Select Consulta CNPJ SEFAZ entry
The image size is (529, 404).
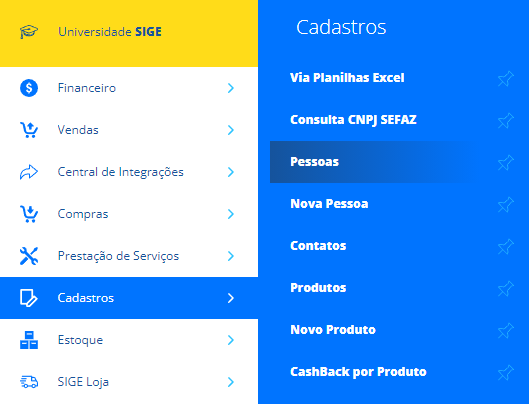point(353,119)
